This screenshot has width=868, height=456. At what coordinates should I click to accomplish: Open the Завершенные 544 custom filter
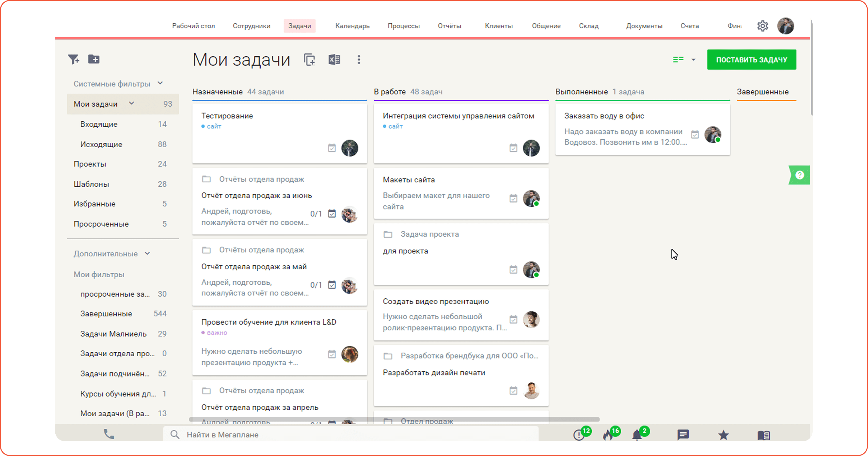(x=123, y=314)
